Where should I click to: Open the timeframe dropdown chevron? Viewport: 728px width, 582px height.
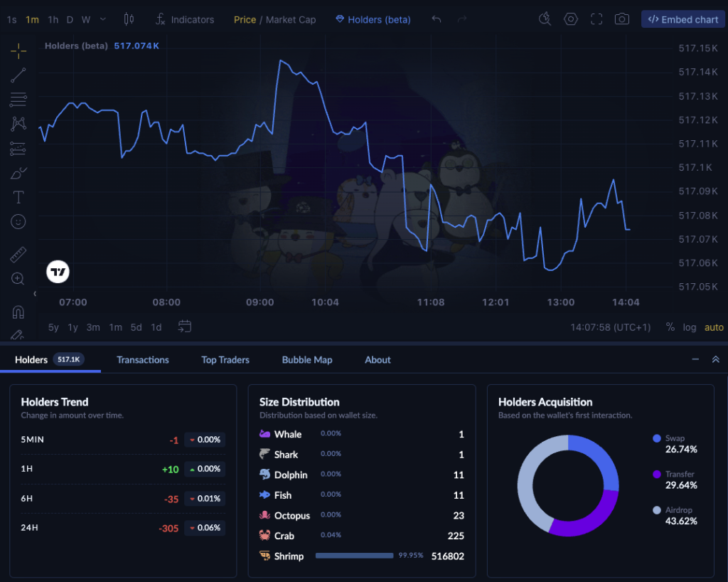(102, 20)
